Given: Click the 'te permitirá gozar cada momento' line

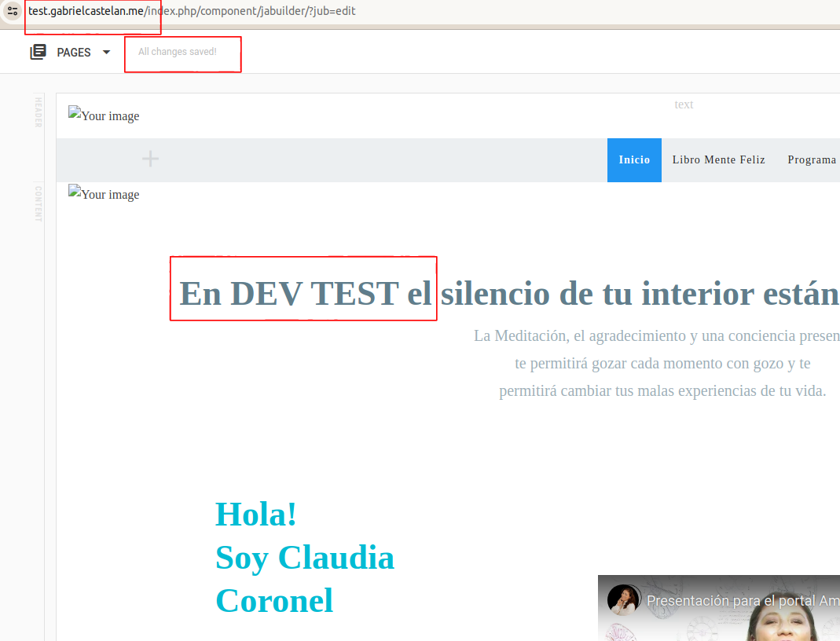Looking at the screenshot, I should tap(662, 364).
